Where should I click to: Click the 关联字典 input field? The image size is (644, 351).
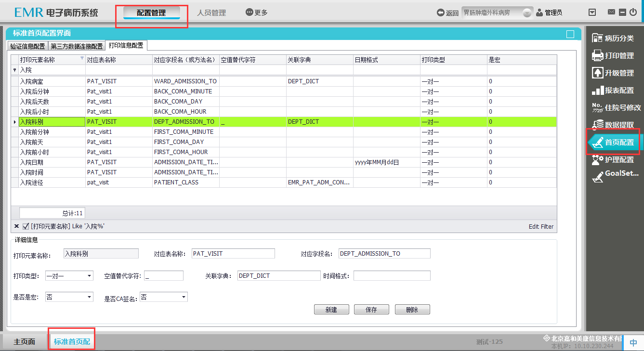[x=279, y=276]
